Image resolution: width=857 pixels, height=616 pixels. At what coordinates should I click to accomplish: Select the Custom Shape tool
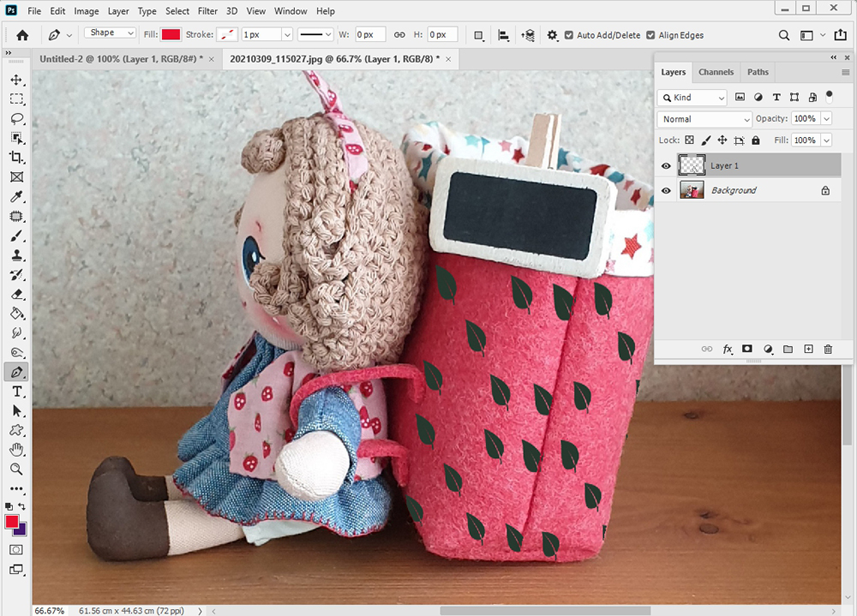16,430
